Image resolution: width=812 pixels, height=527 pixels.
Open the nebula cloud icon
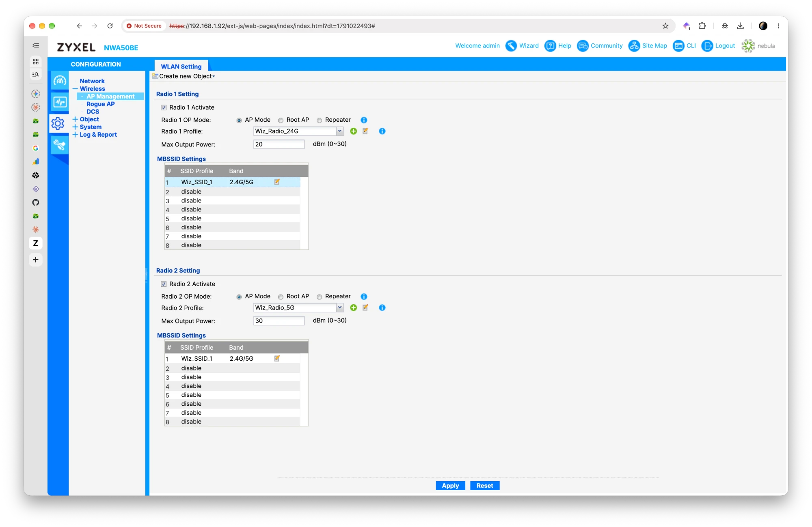tap(748, 46)
